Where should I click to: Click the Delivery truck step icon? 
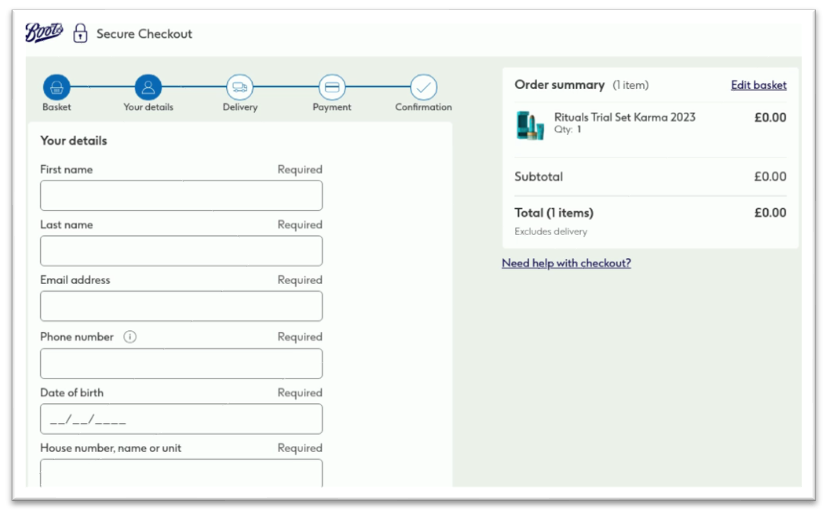point(240,87)
